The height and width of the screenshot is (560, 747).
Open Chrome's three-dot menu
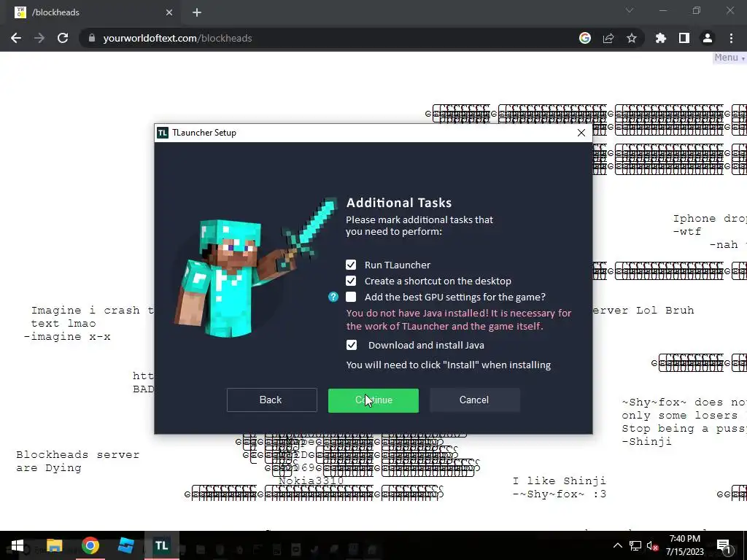tap(731, 38)
